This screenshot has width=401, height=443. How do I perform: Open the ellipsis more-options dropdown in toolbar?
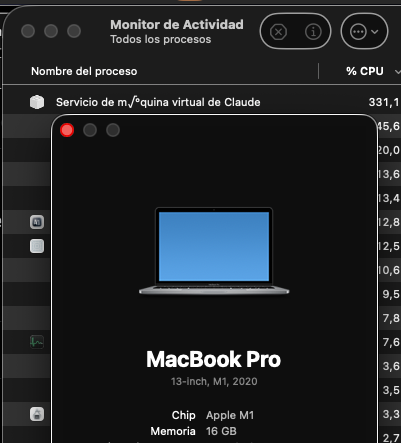click(x=364, y=32)
